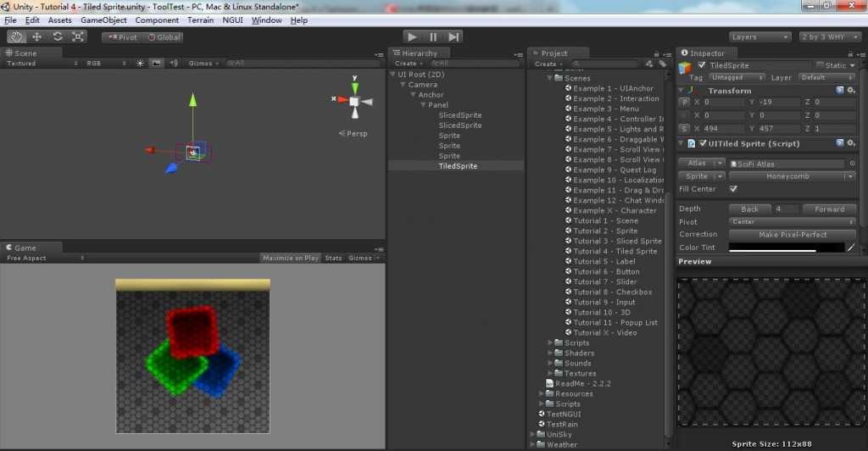This screenshot has width=868, height=451.
Task: Select TiledSprite in Hierarchy
Action: [457, 166]
